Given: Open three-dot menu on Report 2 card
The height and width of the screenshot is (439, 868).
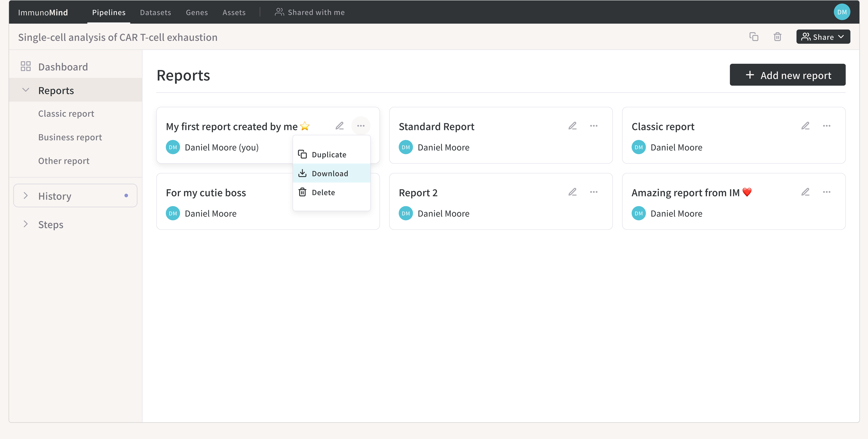Looking at the screenshot, I should (x=593, y=192).
